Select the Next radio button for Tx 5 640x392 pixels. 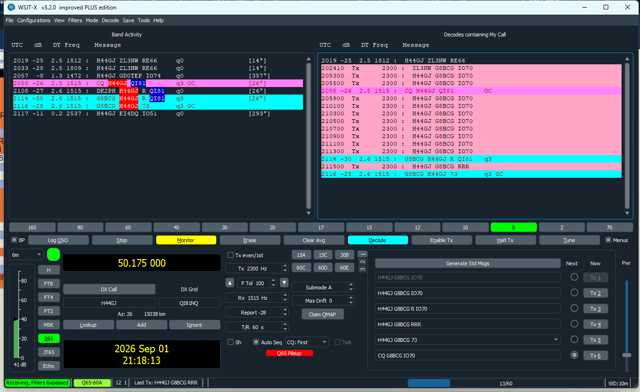pos(574,339)
